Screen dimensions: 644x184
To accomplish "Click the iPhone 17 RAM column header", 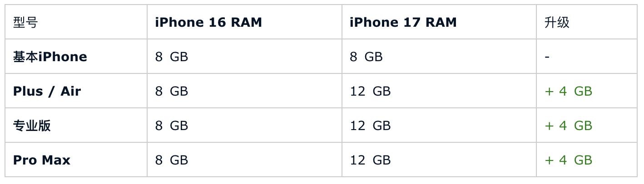I will (x=403, y=22).
